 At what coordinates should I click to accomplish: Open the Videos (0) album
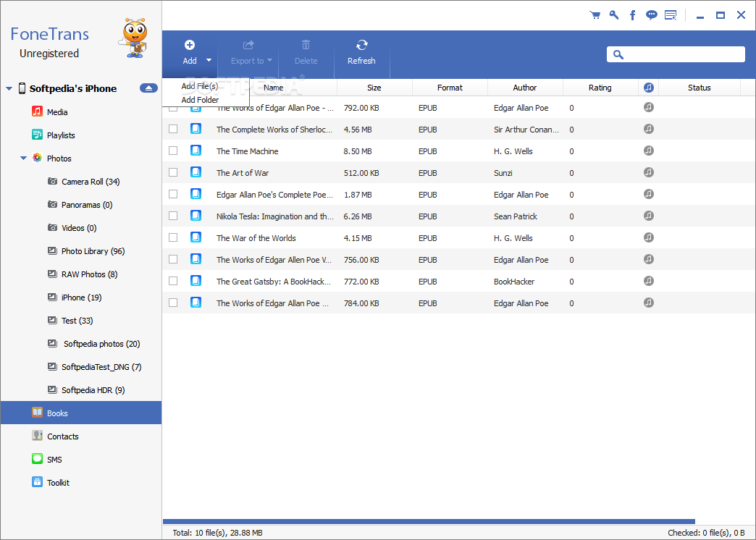(x=79, y=228)
